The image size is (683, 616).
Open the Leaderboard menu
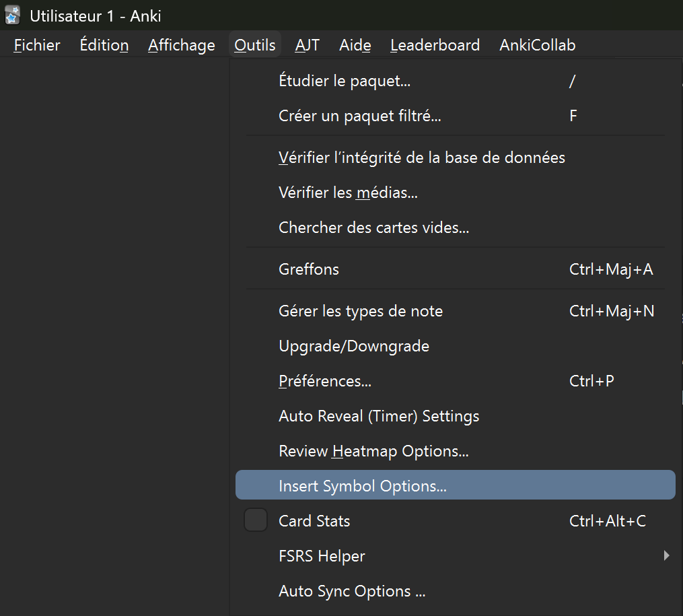click(435, 45)
